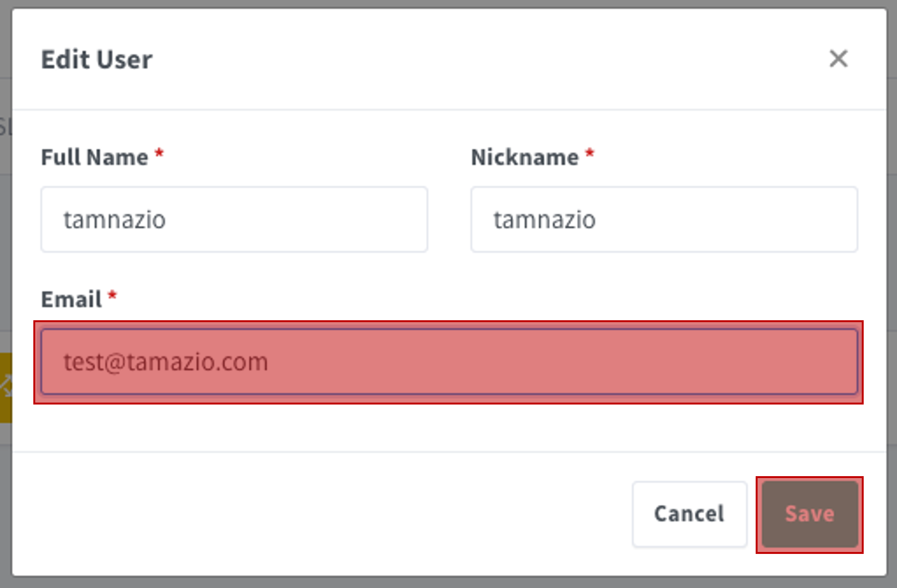Focus the Full Name text field
The width and height of the screenshot is (897, 588).
click(x=234, y=219)
